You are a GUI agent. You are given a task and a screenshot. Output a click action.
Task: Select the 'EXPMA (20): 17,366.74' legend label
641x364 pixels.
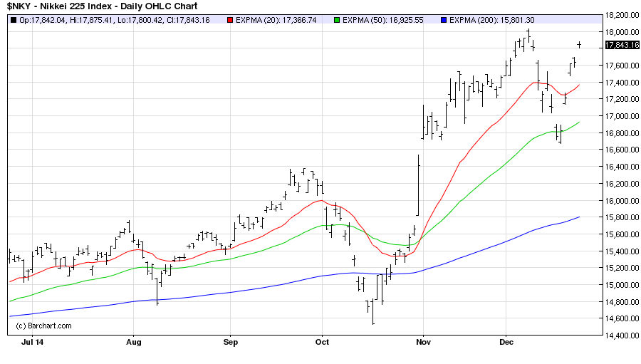pos(276,20)
